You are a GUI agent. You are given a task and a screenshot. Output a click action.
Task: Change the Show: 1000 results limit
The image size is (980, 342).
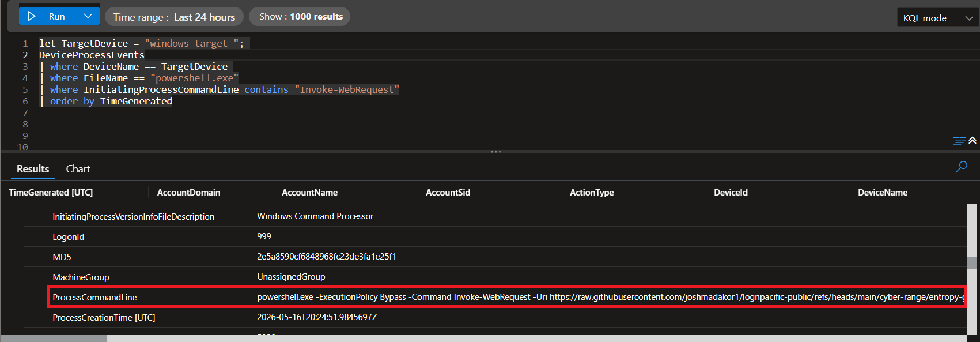pos(300,17)
